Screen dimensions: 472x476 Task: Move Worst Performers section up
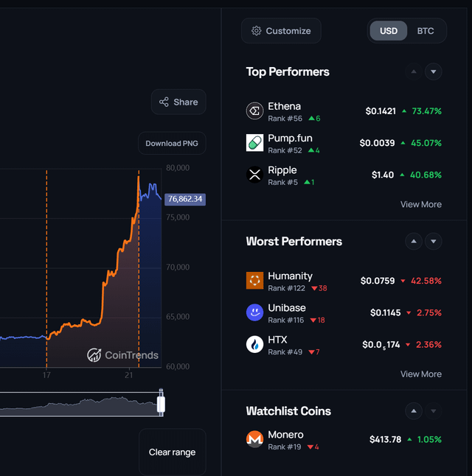414,242
